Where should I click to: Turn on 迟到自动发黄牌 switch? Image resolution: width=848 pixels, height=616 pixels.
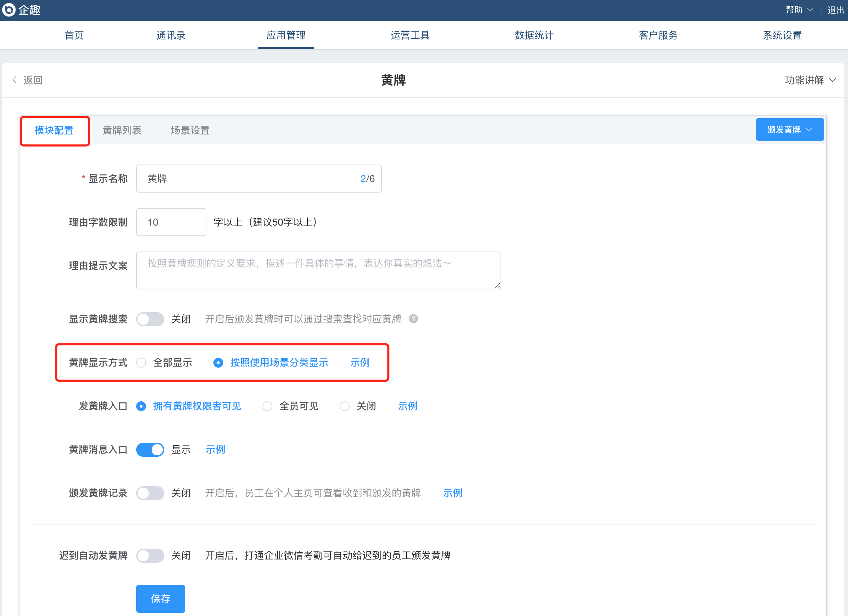(150, 555)
